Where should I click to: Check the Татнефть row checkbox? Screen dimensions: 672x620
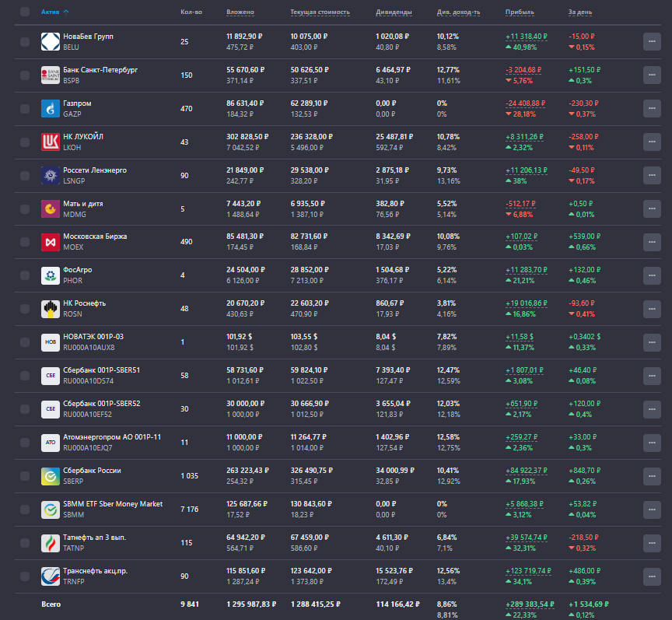[x=25, y=543]
